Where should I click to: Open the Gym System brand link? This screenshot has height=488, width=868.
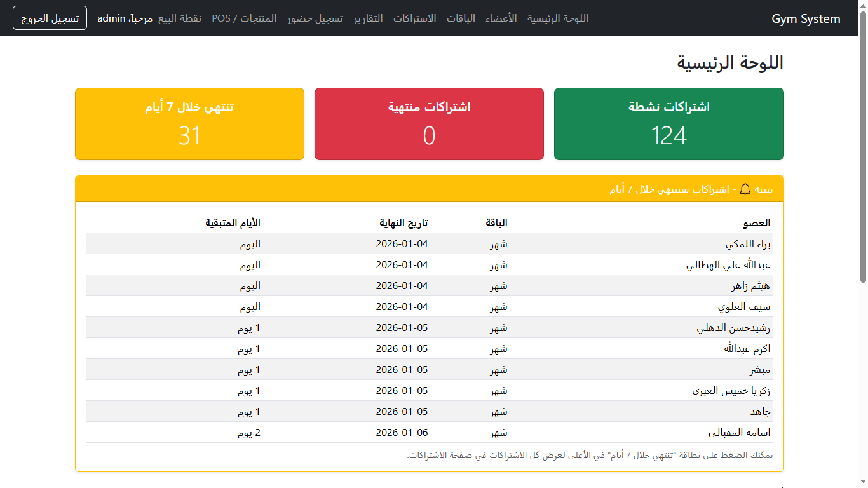click(806, 19)
